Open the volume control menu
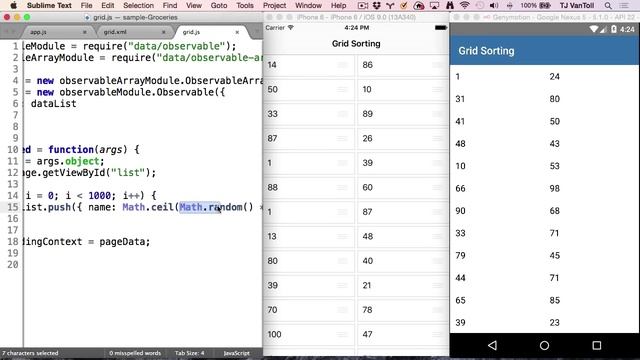 coord(494,5)
